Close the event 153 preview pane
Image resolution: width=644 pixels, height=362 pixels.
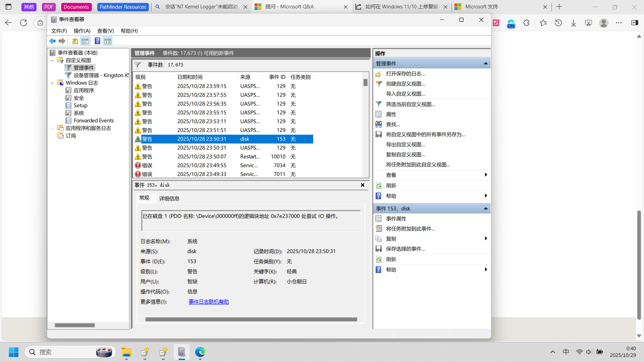363,185
